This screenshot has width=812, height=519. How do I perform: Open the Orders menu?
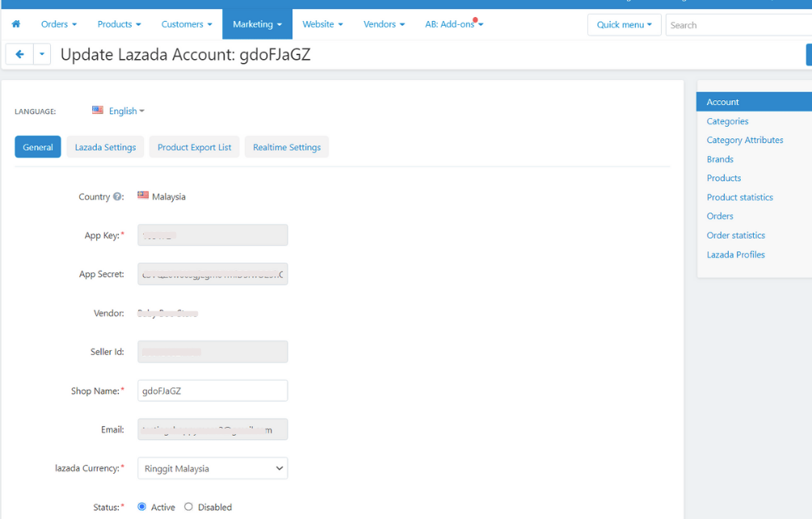pyautogui.click(x=59, y=23)
